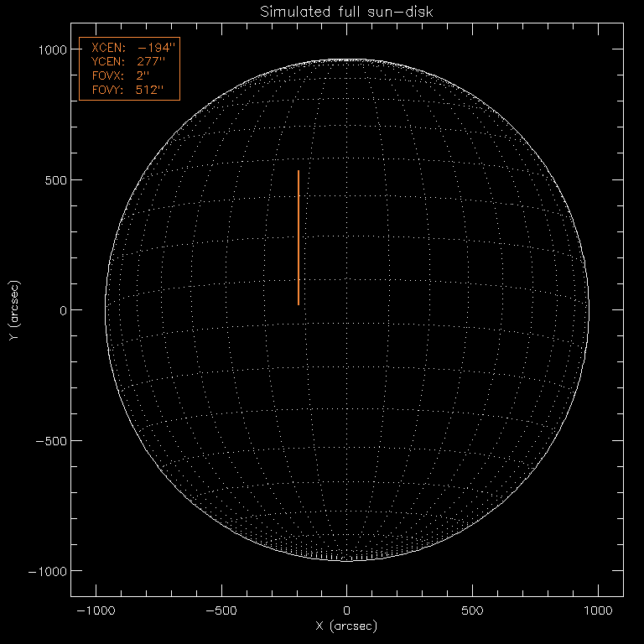
Task: Click the center of the solar disk
Action: coord(347,310)
